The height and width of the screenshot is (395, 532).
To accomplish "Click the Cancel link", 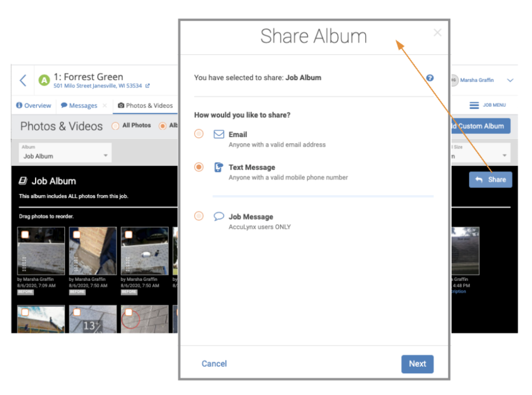I will [x=214, y=364].
